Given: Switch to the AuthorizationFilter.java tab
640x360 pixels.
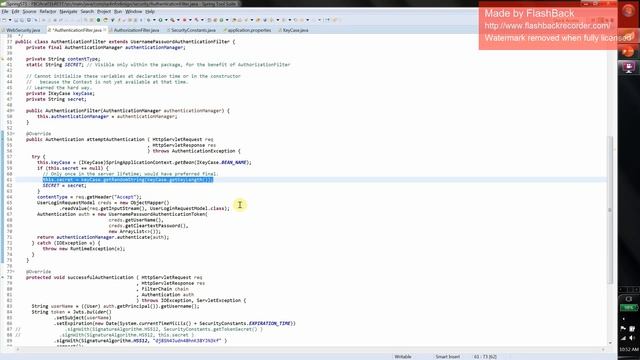Looking at the screenshot, I should [x=136, y=30].
